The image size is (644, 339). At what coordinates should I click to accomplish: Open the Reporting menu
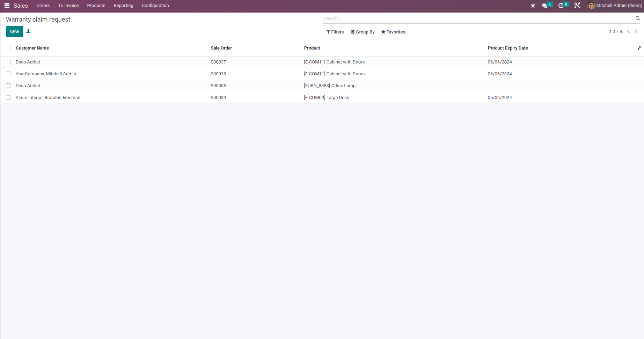coord(123,6)
